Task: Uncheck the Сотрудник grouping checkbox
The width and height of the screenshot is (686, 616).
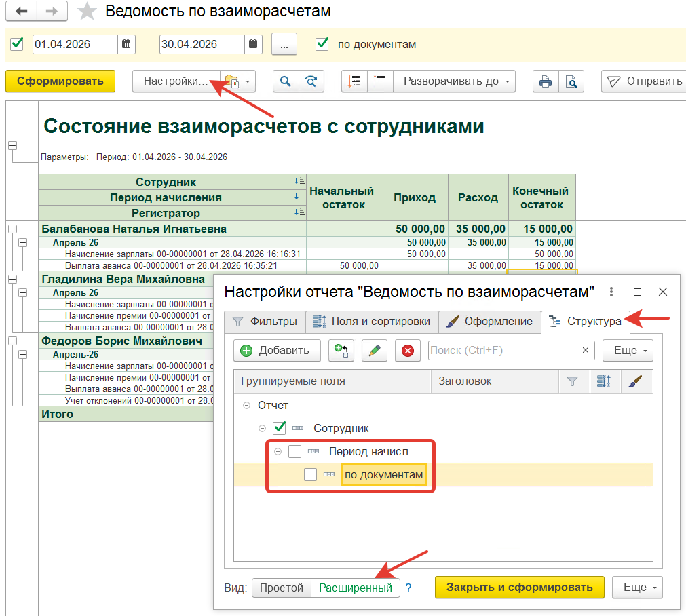Action: tap(279, 428)
